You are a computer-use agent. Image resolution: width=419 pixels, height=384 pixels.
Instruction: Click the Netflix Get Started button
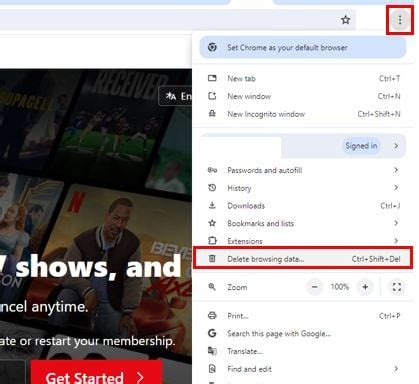point(97,373)
